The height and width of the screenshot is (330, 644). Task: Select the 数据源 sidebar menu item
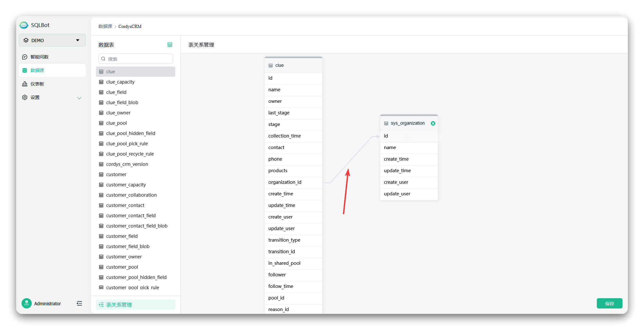(37, 70)
